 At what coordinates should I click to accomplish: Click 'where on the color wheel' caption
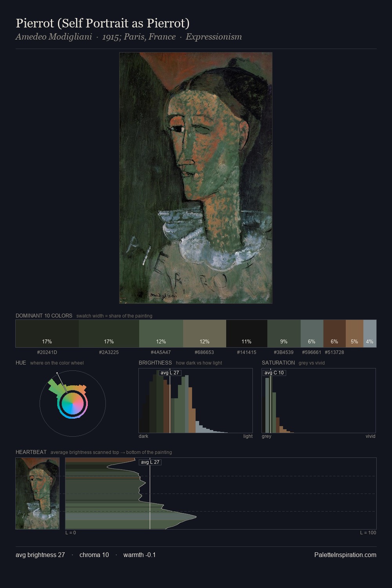point(57,363)
